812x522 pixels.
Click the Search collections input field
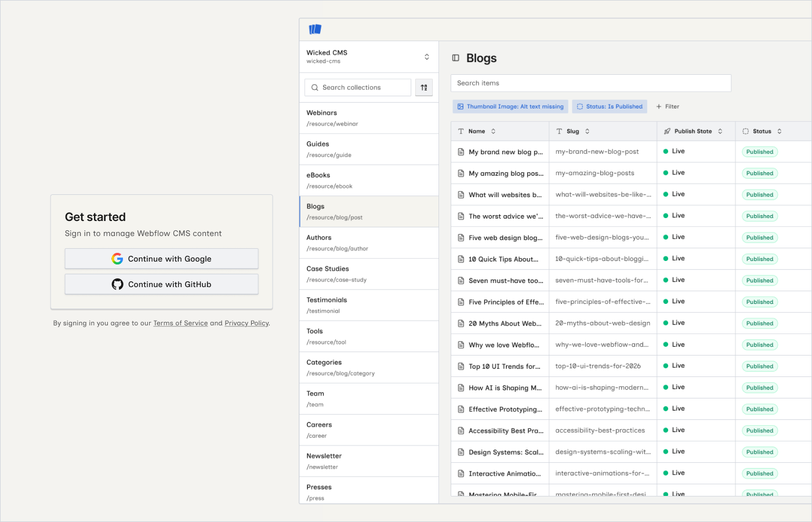[358, 88]
